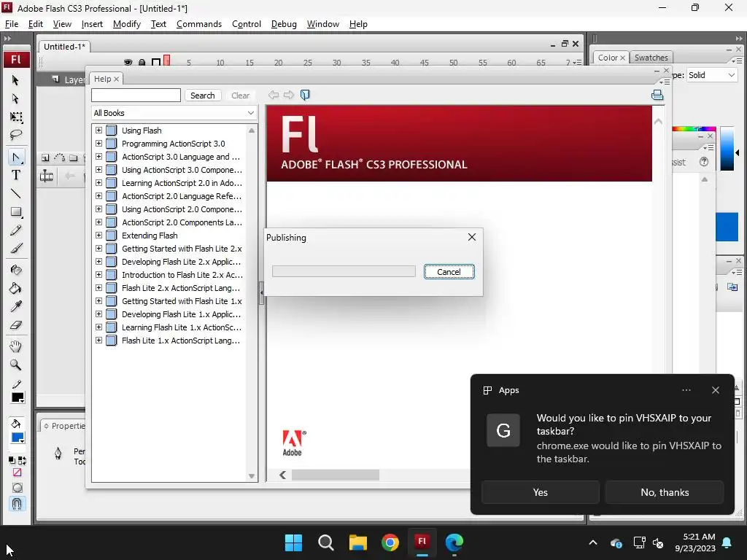Click the Help table of contents book icon
Viewport: 747px width, 560px height.
point(305,96)
